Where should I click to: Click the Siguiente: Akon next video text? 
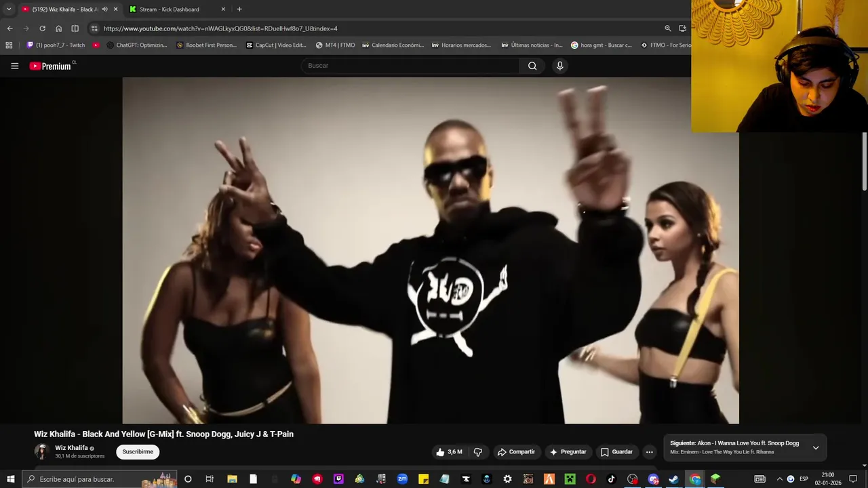click(x=734, y=443)
